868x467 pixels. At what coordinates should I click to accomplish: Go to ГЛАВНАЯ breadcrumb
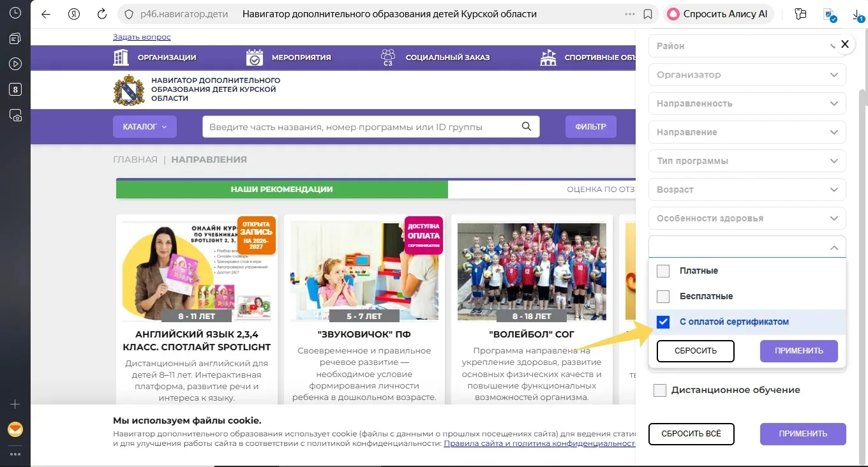point(135,159)
